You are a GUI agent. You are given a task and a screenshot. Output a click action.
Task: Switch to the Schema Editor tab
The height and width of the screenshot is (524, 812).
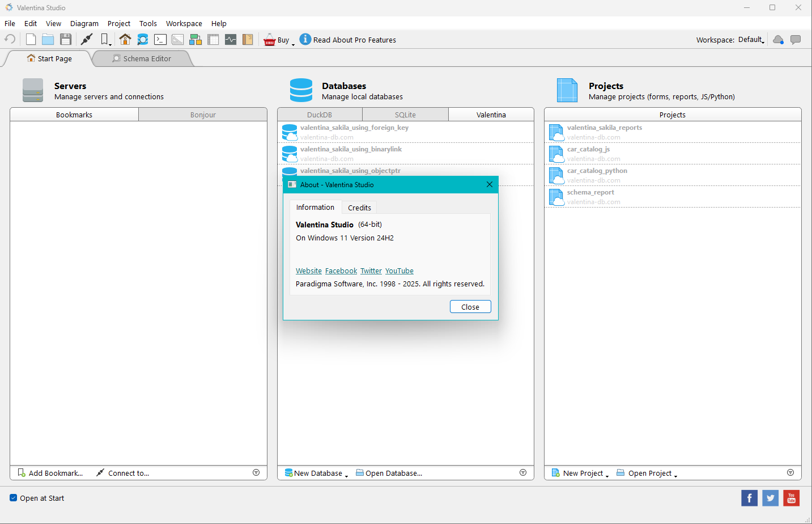click(142, 58)
